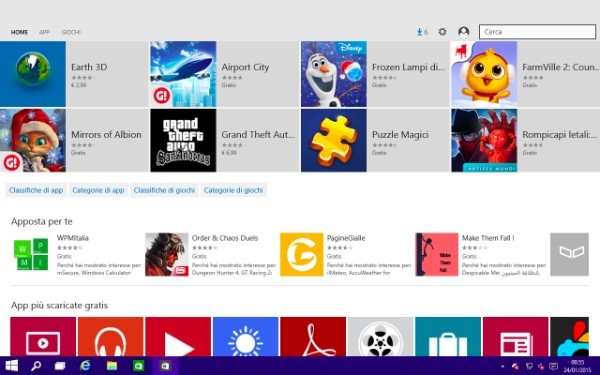Open Classifiche di app link
Viewport: 600px width, 375px height.
[36, 190]
